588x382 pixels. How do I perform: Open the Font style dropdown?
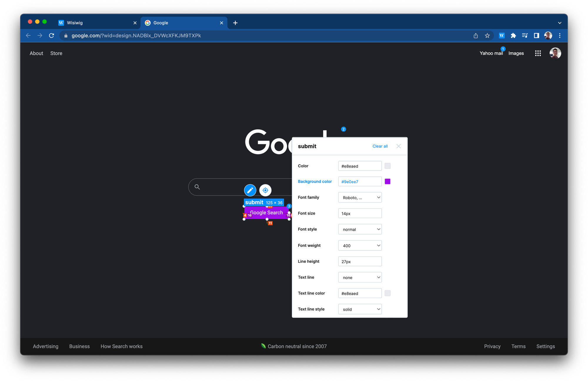coord(360,229)
